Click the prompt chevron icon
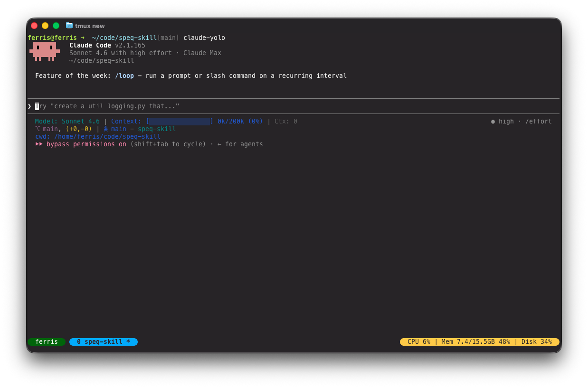The image size is (588, 388). [29, 106]
